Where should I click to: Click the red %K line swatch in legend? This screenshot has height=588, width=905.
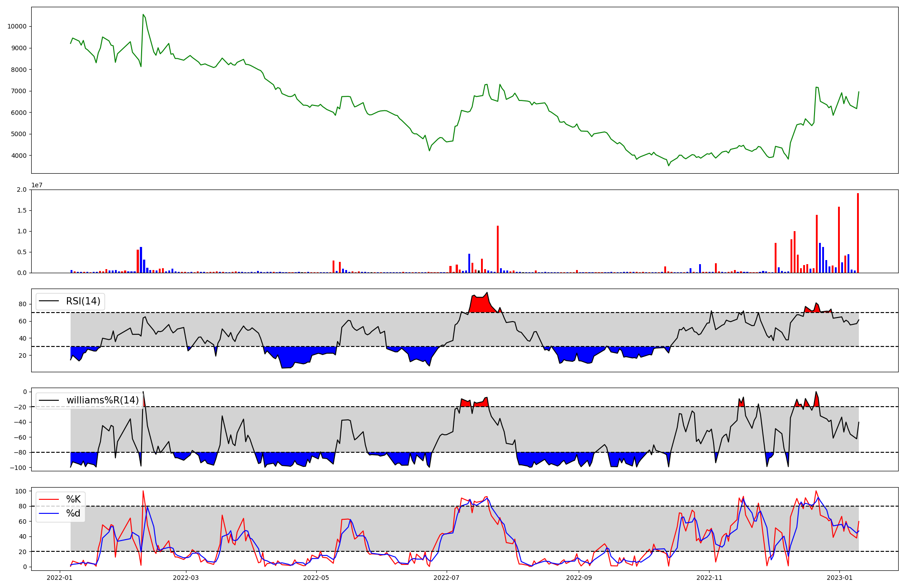click(49, 499)
